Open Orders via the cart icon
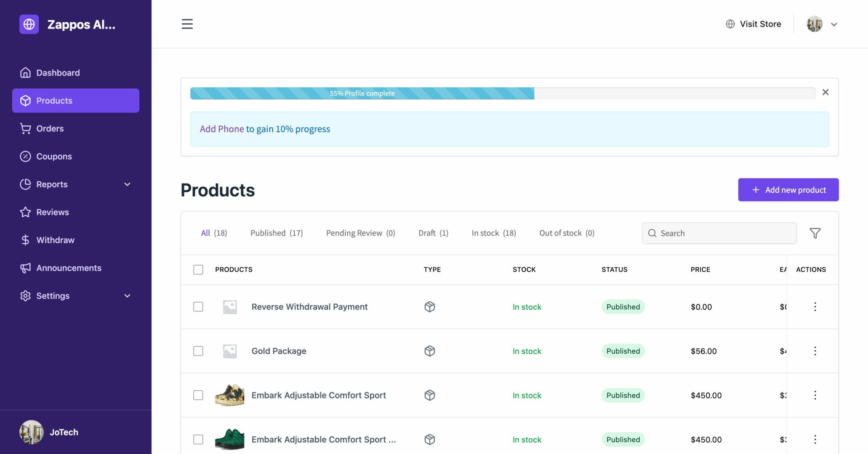868x454 pixels. click(x=26, y=128)
